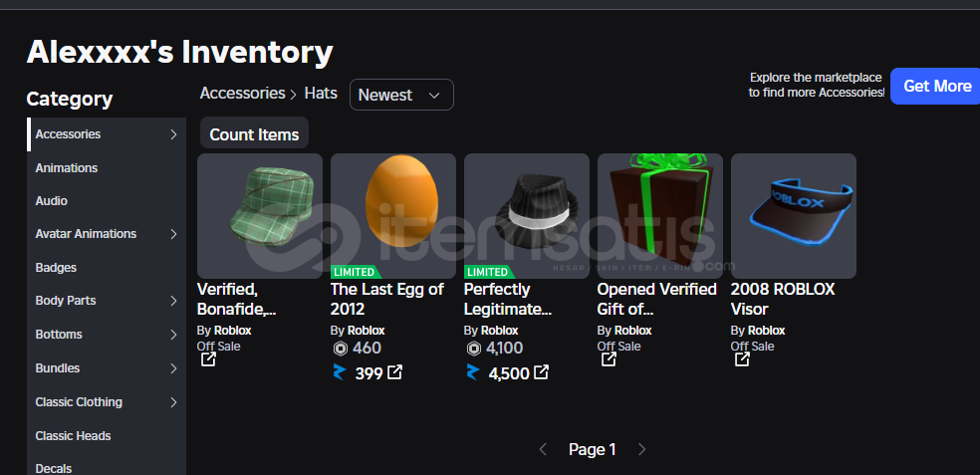Click Robux icon next to 4,100

pyautogui.click(x=473, y=349)
